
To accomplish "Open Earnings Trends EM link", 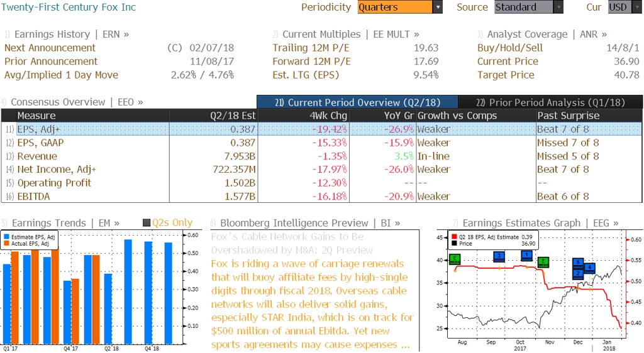I will tap(65, 223).
